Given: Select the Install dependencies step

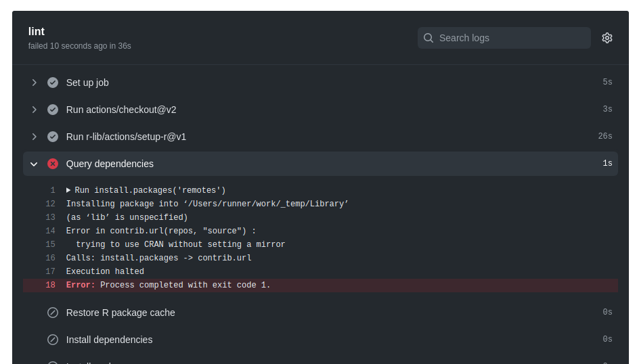Looking at the screenshot, I should [x=109, y=340].
